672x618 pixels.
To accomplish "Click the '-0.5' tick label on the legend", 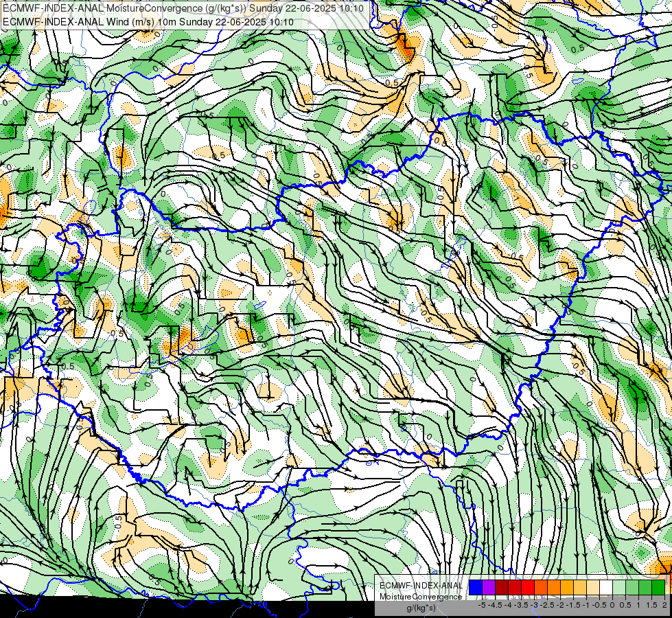I will pos(599,605).
